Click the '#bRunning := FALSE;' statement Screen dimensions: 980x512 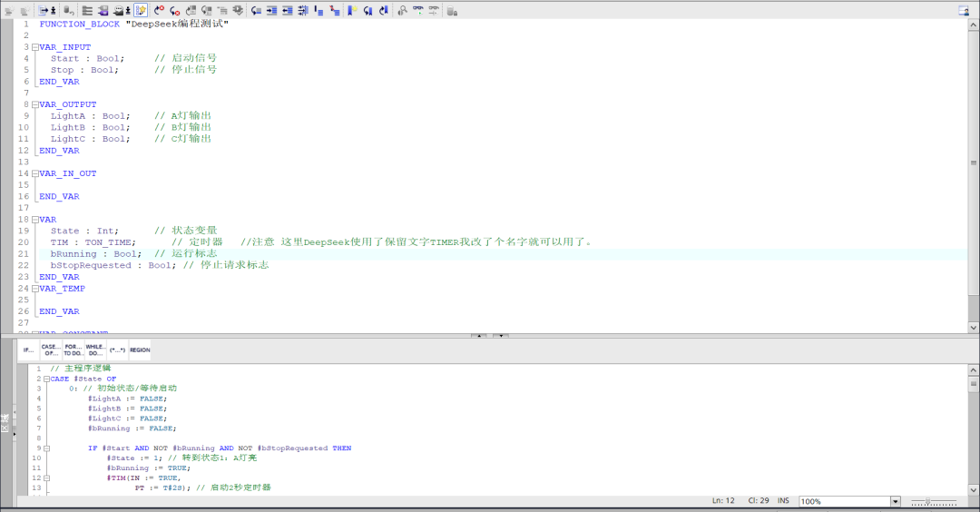pos(132,428)
